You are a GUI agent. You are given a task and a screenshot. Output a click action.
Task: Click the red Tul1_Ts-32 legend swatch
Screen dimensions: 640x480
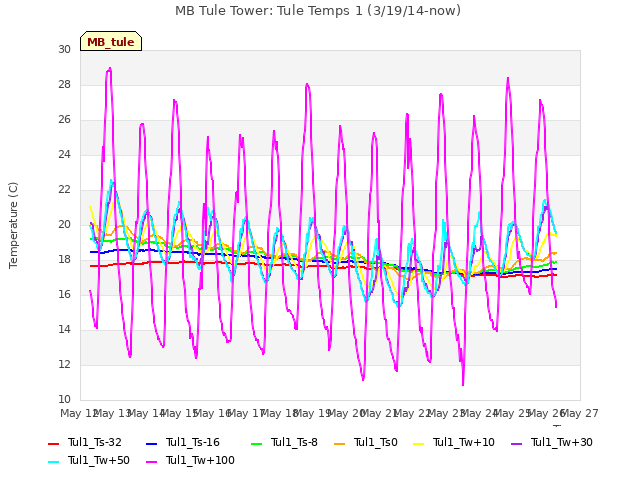click(53, 444)
